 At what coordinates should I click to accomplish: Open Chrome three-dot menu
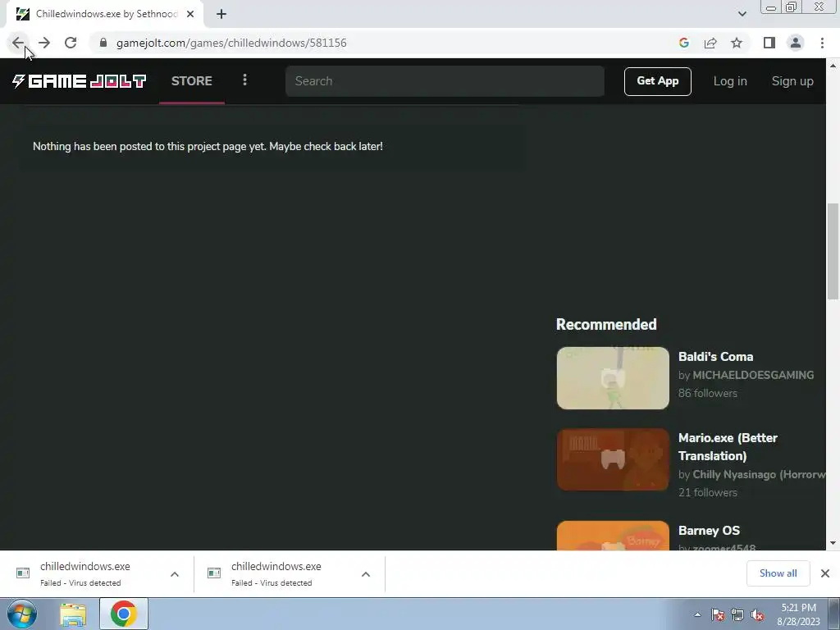822,43
